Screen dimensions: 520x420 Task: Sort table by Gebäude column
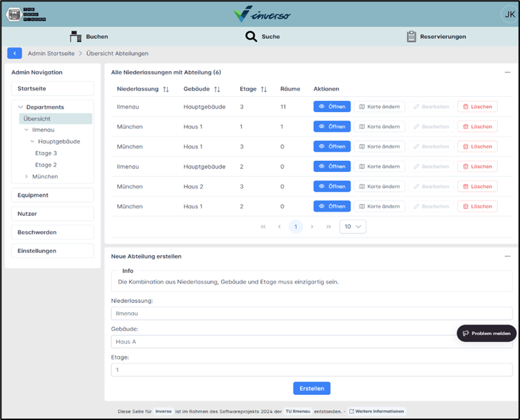pos(217,89)
